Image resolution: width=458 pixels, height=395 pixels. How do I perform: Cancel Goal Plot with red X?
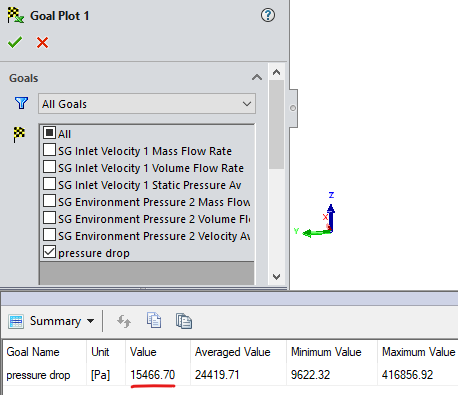(42, 43)
